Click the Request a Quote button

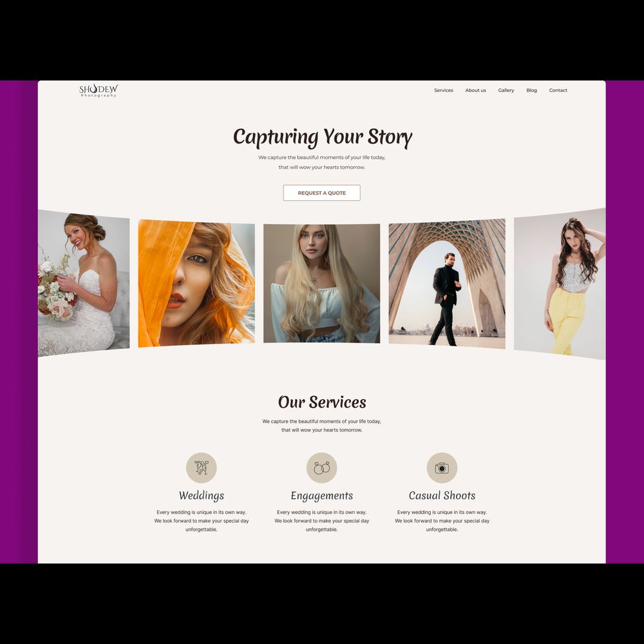click(x=321, y=193)
